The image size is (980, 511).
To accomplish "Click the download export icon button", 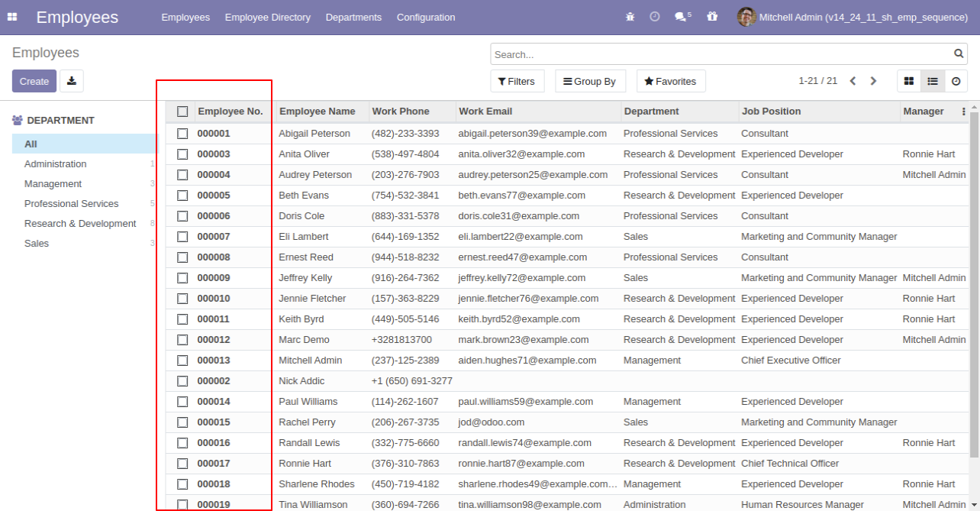I will point(72,81).
